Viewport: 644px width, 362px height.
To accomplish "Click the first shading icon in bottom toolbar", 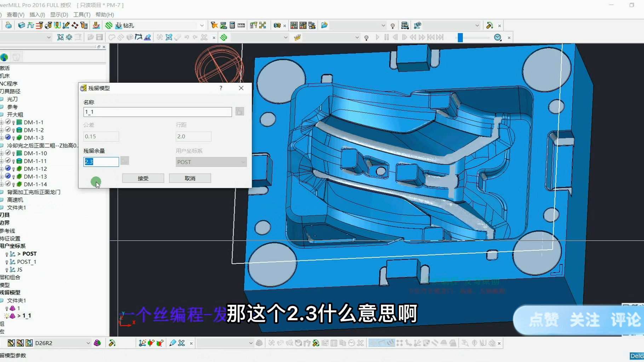I will coord(373,343).
